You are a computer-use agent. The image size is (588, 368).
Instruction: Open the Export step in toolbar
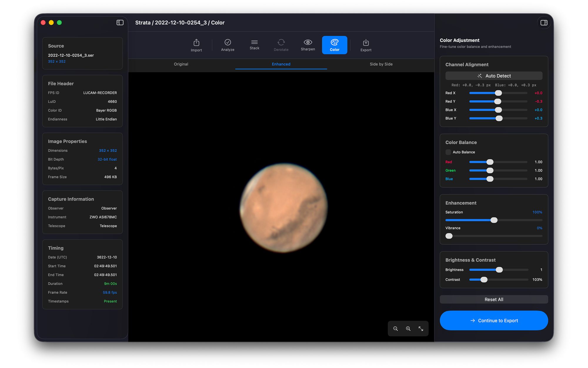(x=366, y=45)
